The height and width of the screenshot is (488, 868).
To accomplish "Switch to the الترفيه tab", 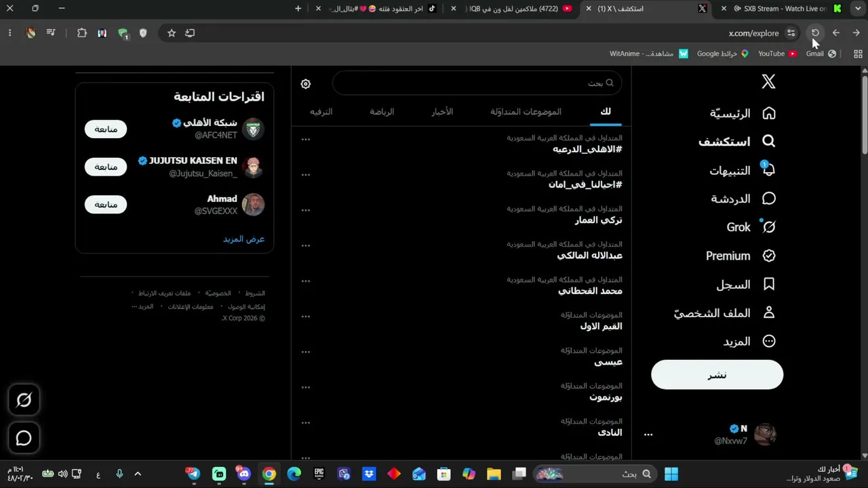I will 321,112.
